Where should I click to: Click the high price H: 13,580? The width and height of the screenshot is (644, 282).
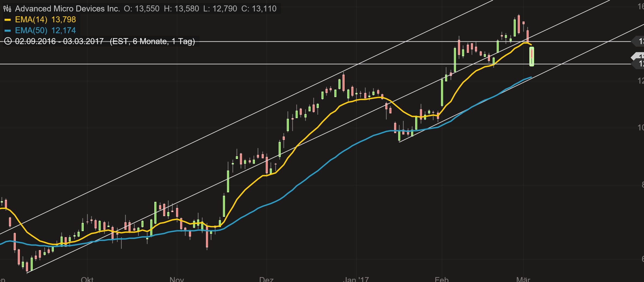click(x=182, y=9)
